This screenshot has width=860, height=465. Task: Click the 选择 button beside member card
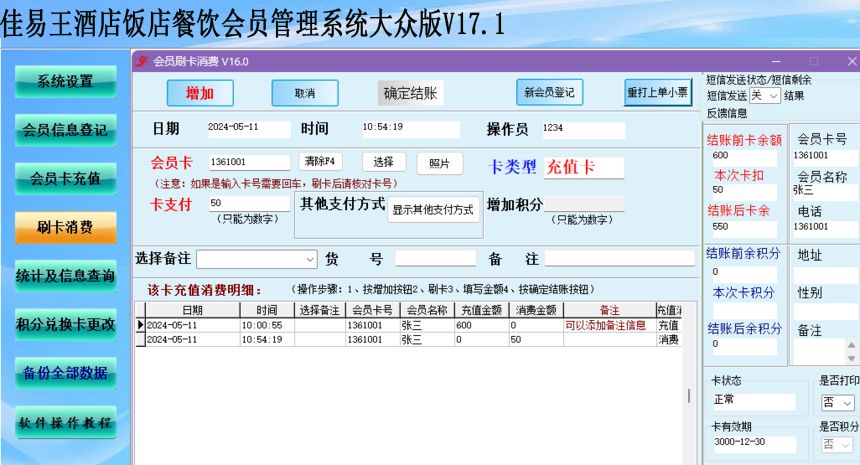[x=383, y=162]
